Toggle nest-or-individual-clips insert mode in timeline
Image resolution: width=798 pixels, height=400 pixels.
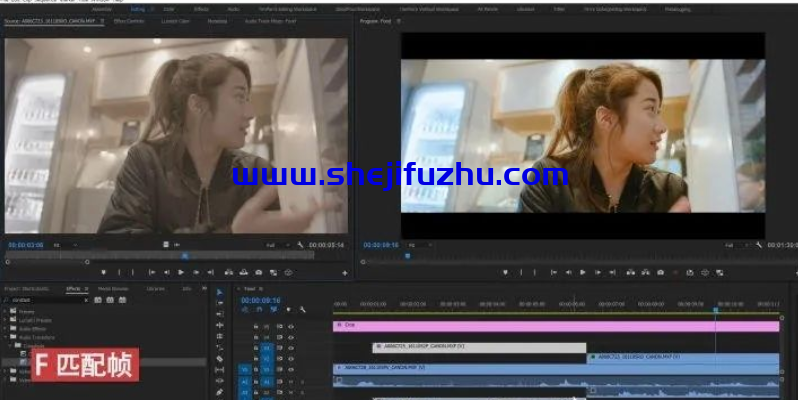tap(245, 309)
